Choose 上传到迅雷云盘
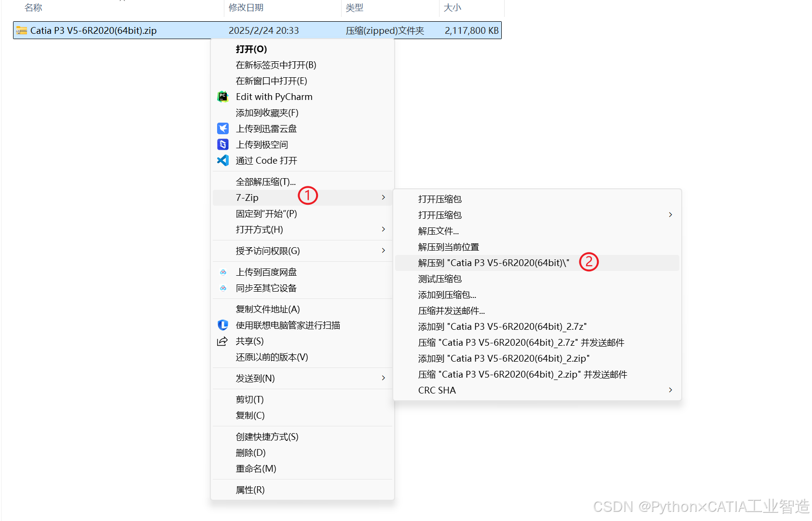The height and width of the screenshot is (521, 812). click(303, 129)
